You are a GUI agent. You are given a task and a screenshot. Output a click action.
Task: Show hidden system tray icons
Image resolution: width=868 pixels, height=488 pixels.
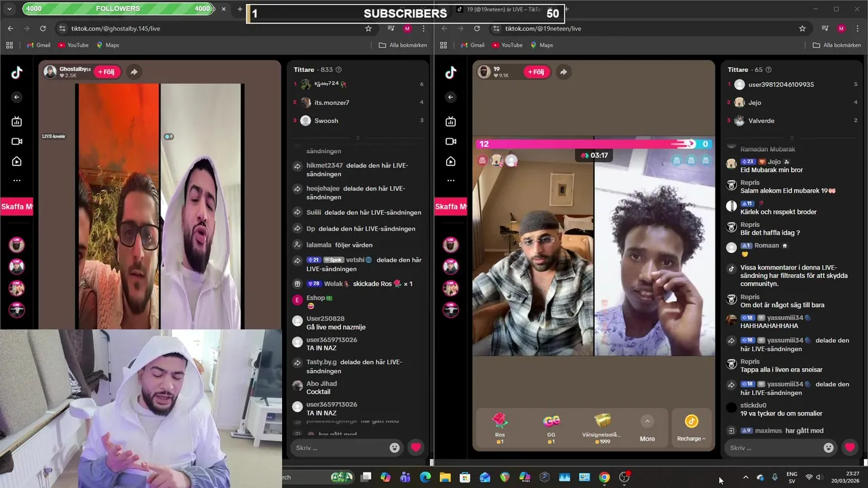click(x=745, y=477)
